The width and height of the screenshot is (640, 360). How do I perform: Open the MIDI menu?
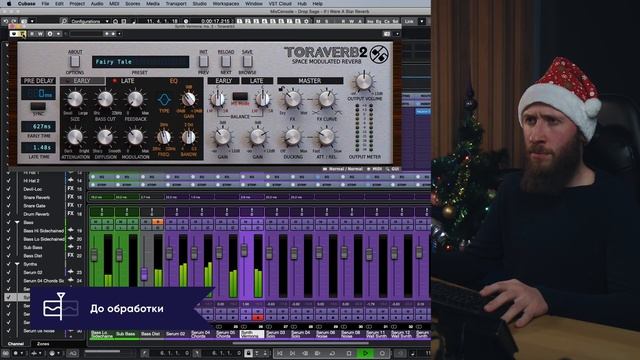pyautogui.click(x=114, y=3)
